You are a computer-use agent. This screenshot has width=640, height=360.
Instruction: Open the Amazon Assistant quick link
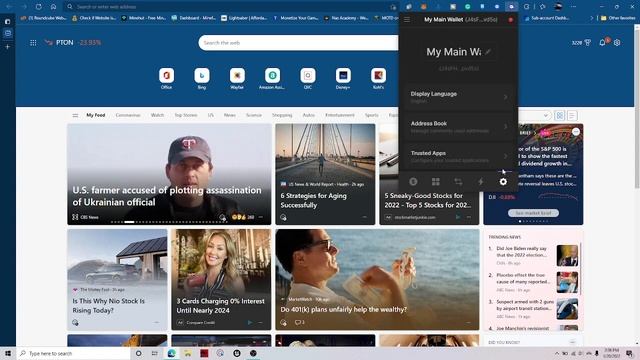click(272, 78)
